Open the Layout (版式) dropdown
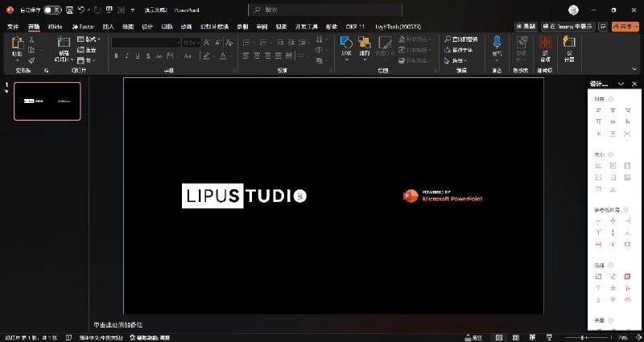Screen dimensions: 644x342 coord(89,39)
